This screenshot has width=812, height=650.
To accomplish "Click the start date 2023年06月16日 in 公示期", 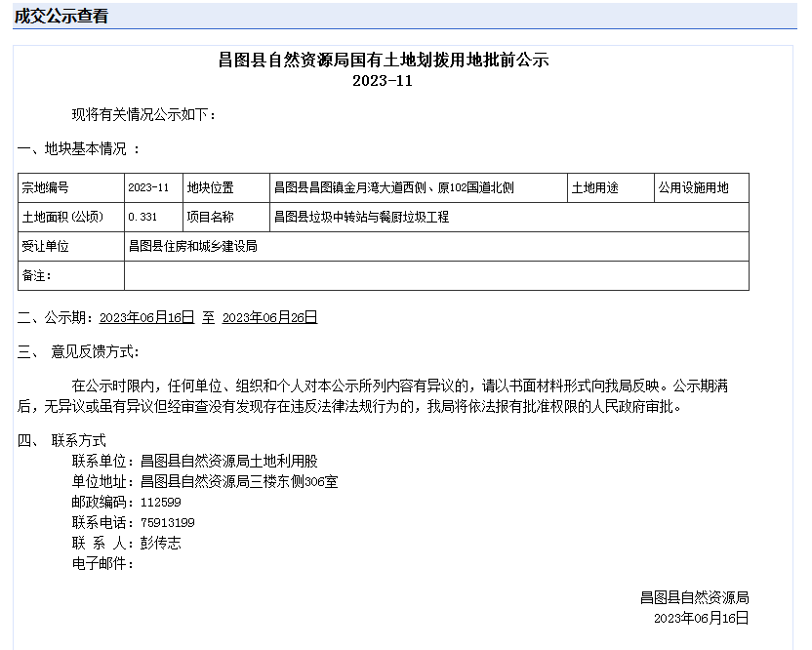I will point(147,317).
